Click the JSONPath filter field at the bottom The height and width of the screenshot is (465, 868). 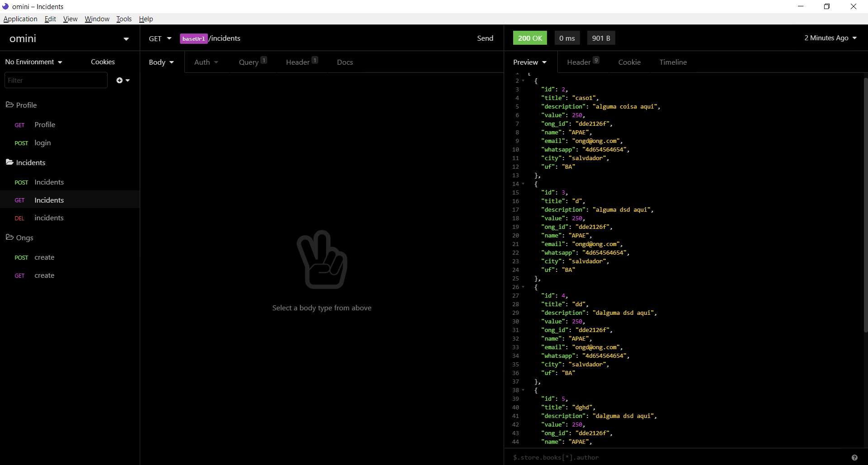click(588, 457)
